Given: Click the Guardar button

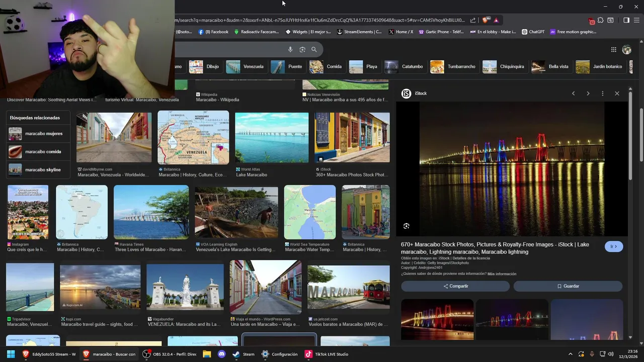Looking at the screenshot, I should [x=568, y=286].
